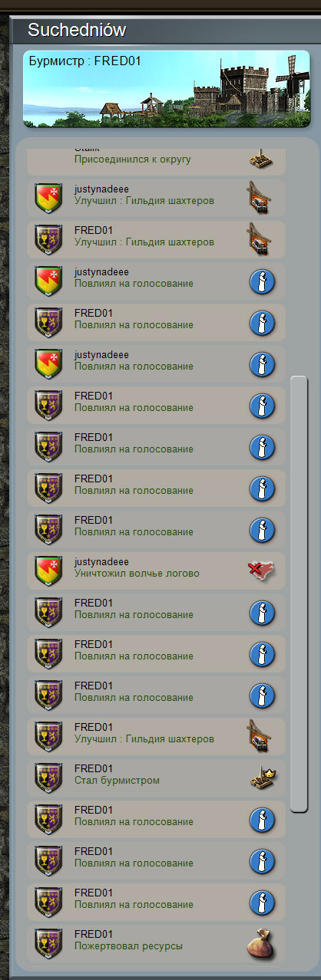Click the vertical scrollbar thumb of the log
Image resolution: width=321 pixels, height=980 pixels.
299,594
